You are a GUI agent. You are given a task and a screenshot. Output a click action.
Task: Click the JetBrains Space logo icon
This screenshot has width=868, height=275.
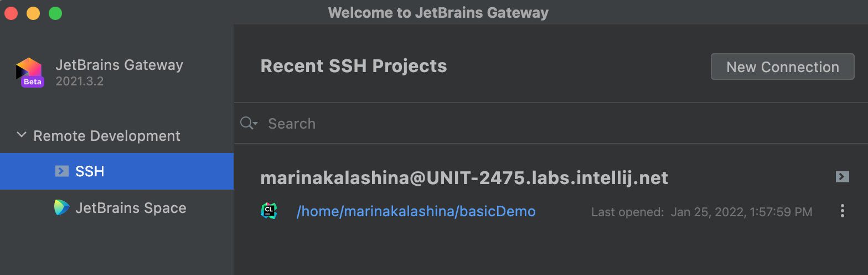point(62,208)
